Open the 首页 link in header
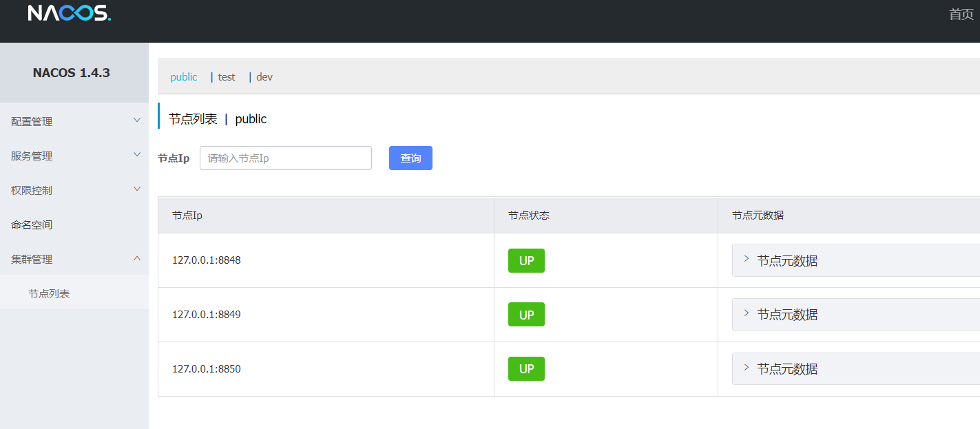The image size is (980, 429). click(961, 14)
